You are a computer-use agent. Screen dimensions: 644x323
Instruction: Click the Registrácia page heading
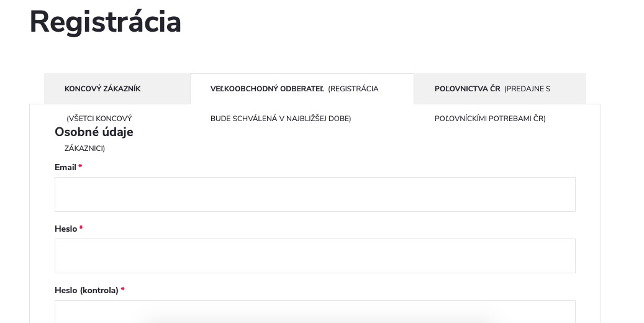pyautogui.click(x=106, y=22)
